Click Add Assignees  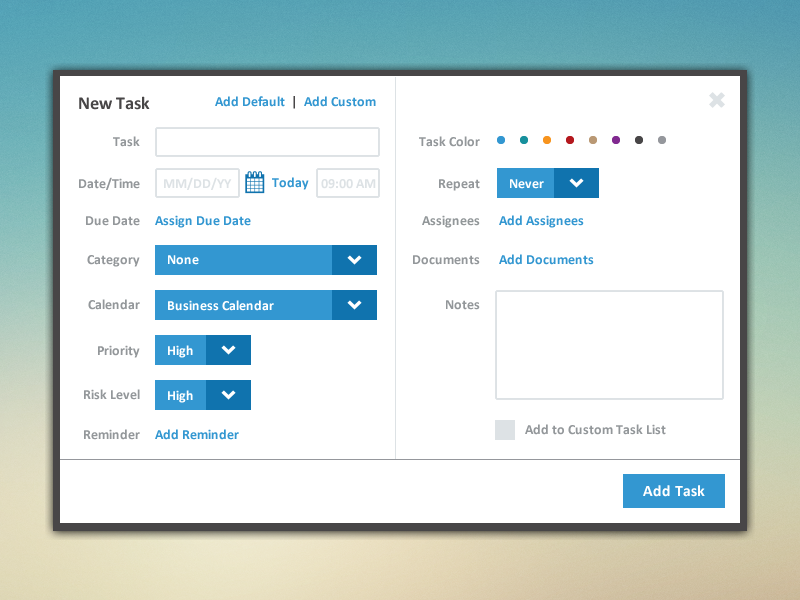(540, 220)
